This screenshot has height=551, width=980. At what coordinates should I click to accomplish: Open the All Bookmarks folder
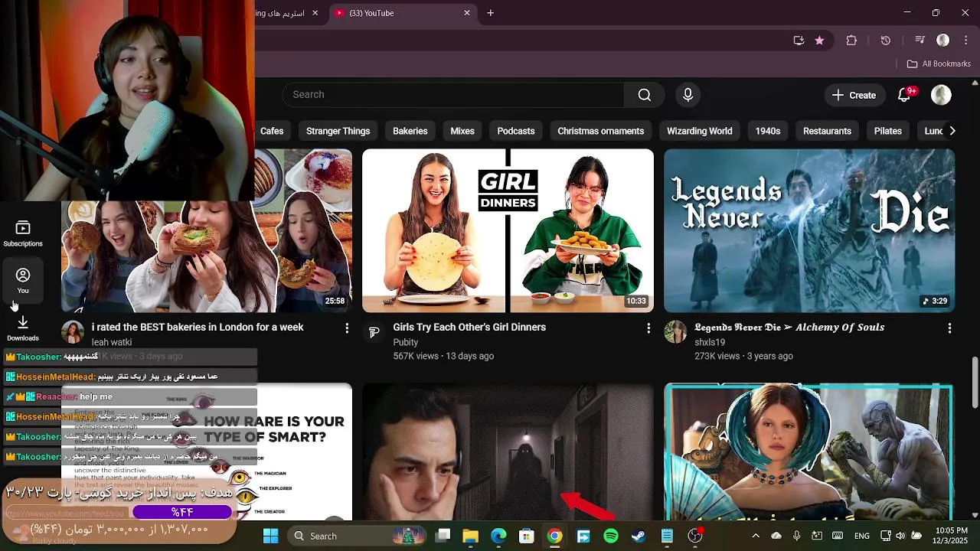click(939, 64)
